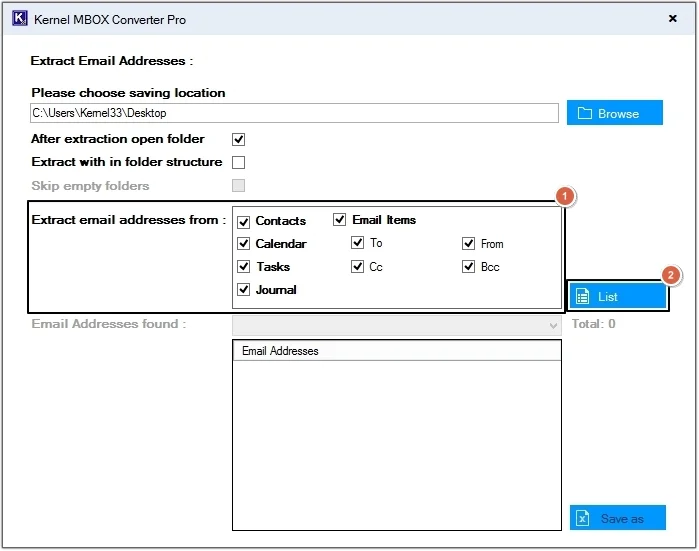This screenshot has height=551, width=699.
Task: Uncheck After extraction open folder
Action: (x=238, y=139)
